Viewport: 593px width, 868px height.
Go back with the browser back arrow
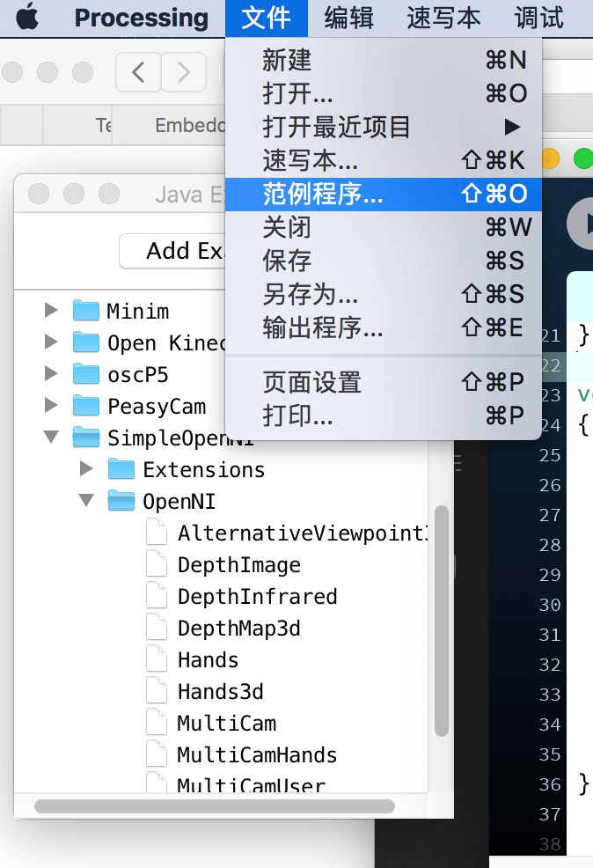[x=138, y=72]
